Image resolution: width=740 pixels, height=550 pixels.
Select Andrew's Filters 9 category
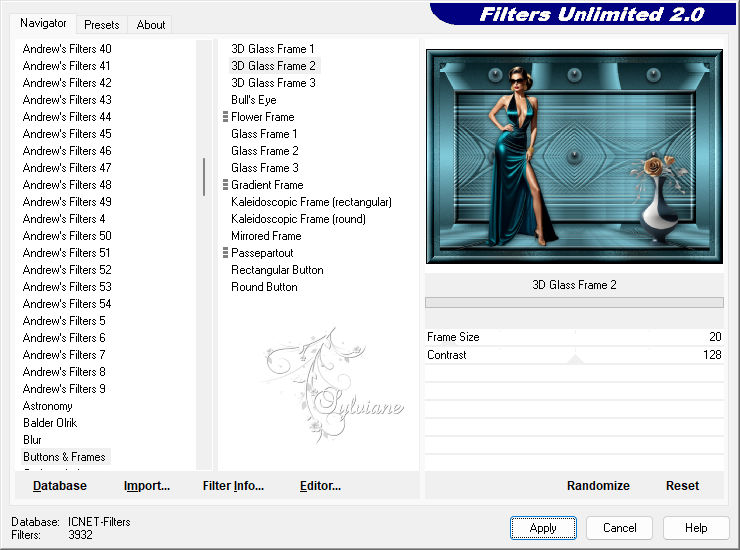coord(64,389)
